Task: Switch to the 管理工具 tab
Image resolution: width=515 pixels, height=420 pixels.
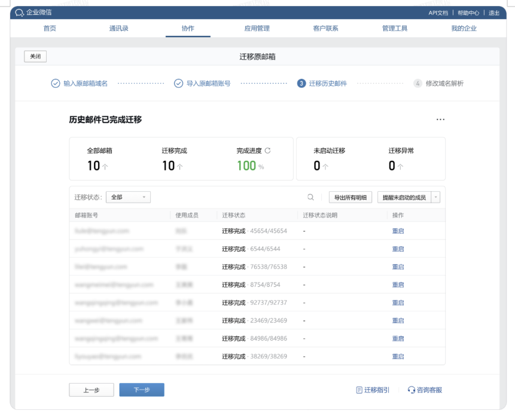Action: (394, 27)
